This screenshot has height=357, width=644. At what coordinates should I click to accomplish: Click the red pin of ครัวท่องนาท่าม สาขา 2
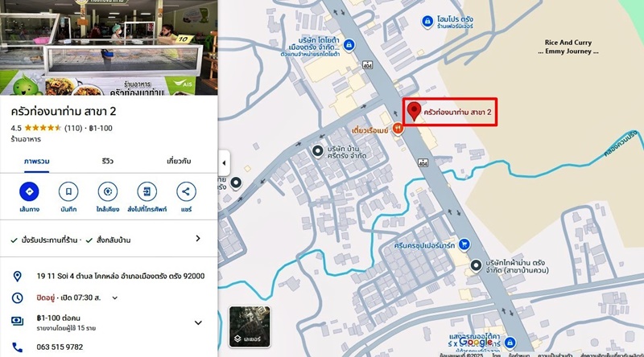click(x=414, y=112)
